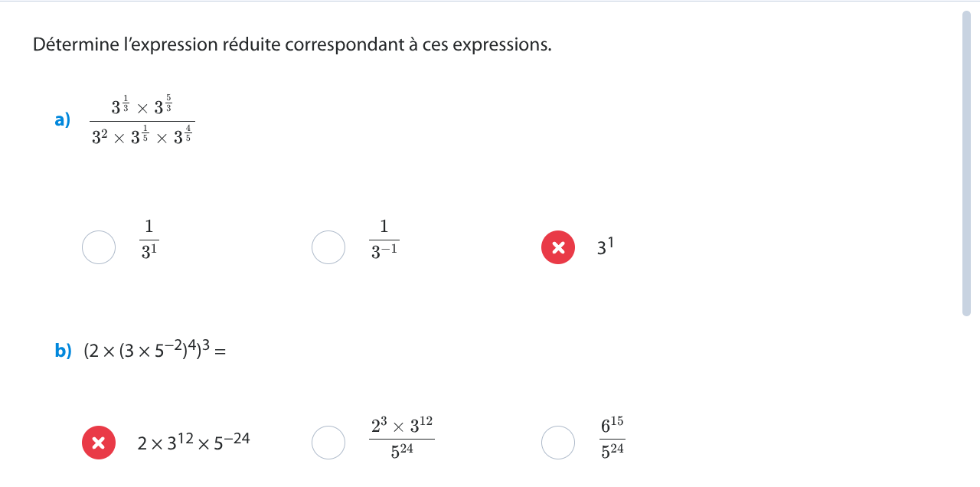This screenshot has height=487, width=980.
Task: Click the blue "a)" question label
Action: (x=63, y=120)
